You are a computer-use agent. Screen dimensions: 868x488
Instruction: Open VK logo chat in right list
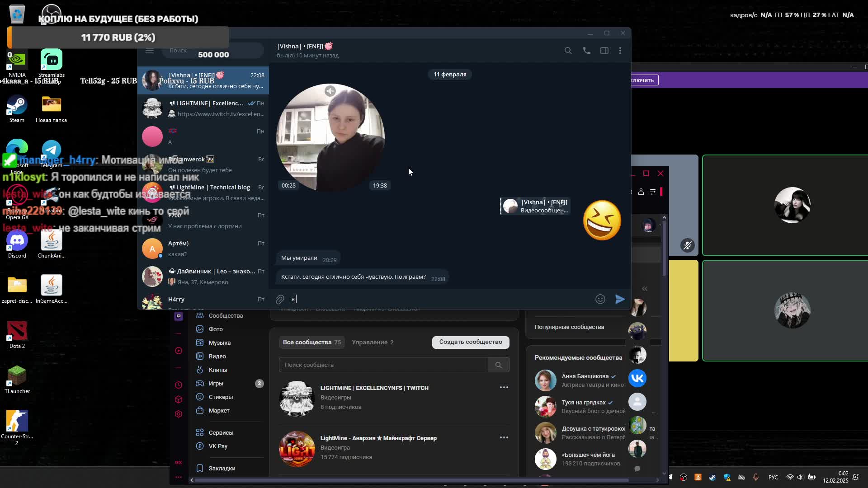click(637, 378)
